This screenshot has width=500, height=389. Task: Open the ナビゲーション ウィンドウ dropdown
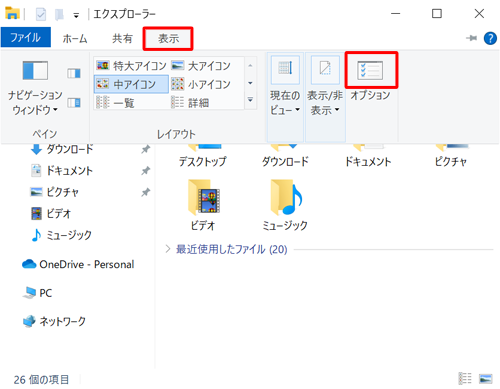pyautogui.click(x=35, y=88)
